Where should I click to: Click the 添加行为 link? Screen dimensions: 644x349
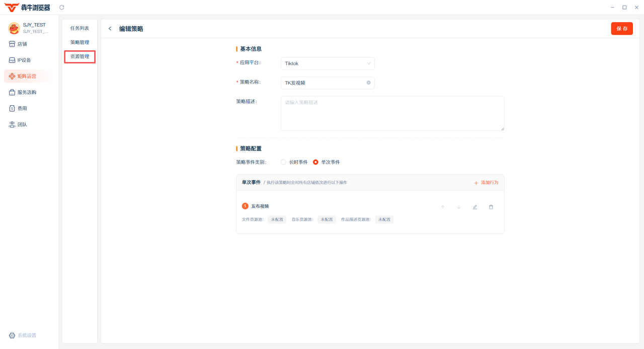coord(486,182)
